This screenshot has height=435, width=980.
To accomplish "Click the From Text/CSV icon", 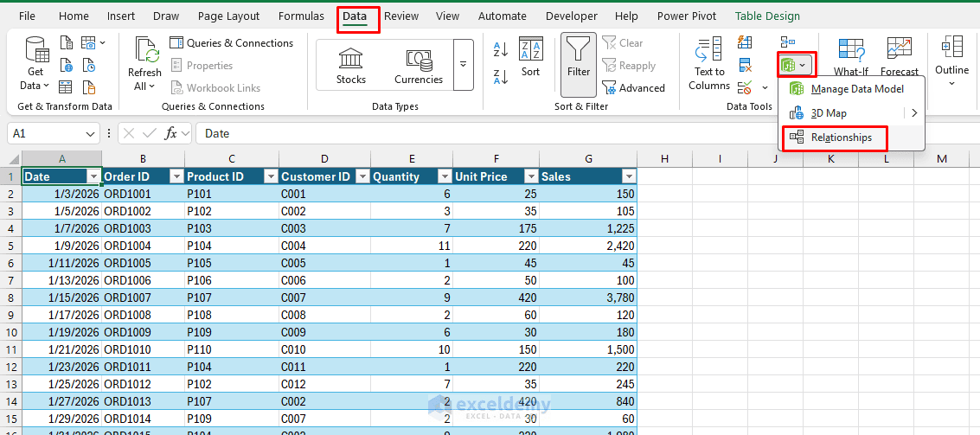I will (67, 42).
